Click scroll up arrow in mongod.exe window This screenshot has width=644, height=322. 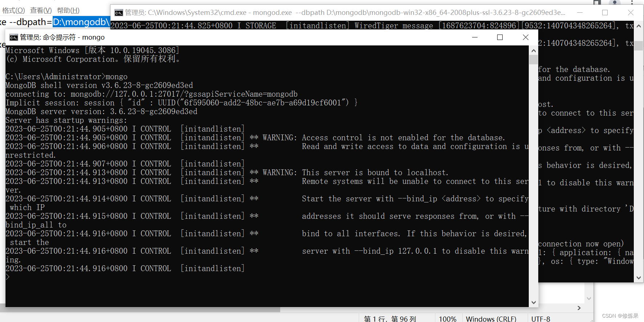639,26
